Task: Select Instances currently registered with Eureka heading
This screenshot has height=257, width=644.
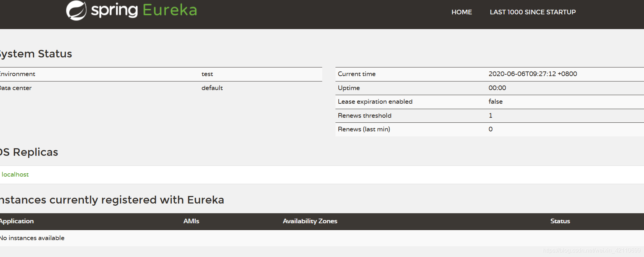Action: [x=112, y=200]
